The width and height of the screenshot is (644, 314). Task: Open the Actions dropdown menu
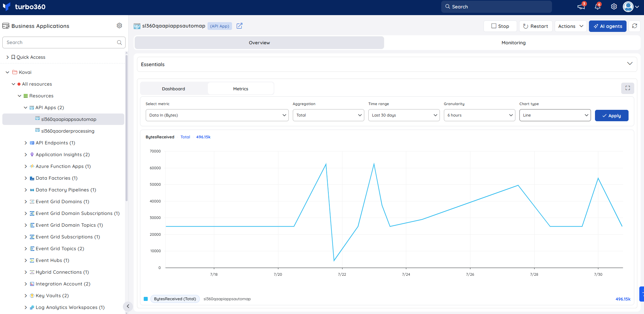pyautogui.click(x=571, y=26)
